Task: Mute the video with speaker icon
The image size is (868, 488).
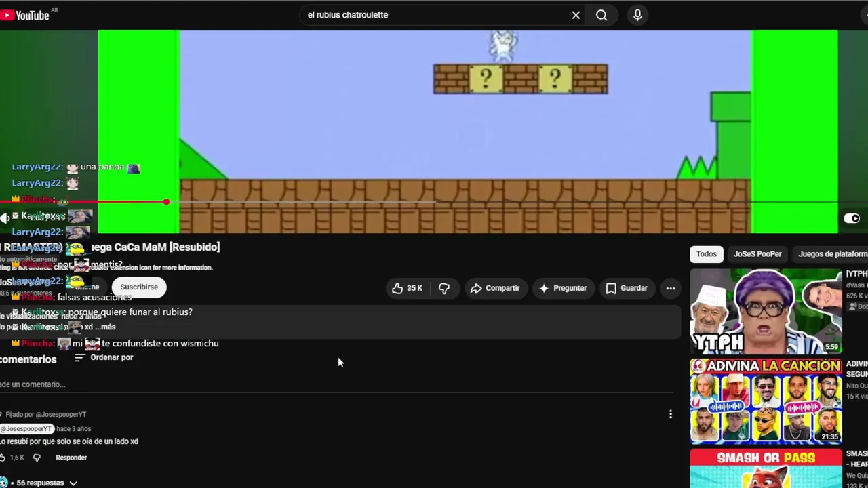Action: tap(5, 218)
